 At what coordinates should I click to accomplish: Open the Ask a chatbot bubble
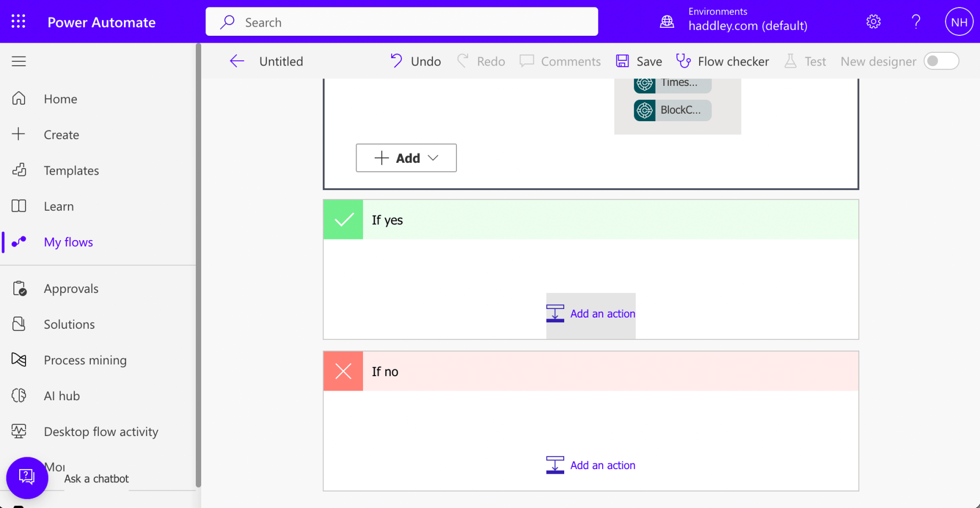27,478
